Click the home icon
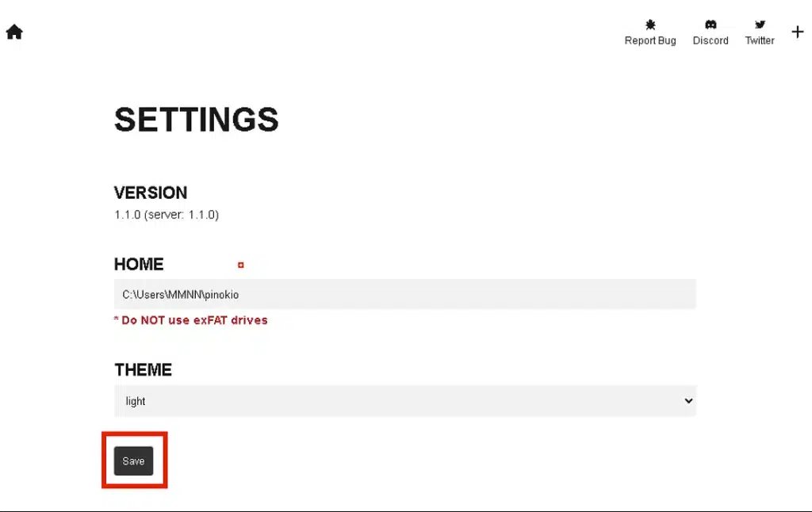812x512 pixels. coord(14,32)
